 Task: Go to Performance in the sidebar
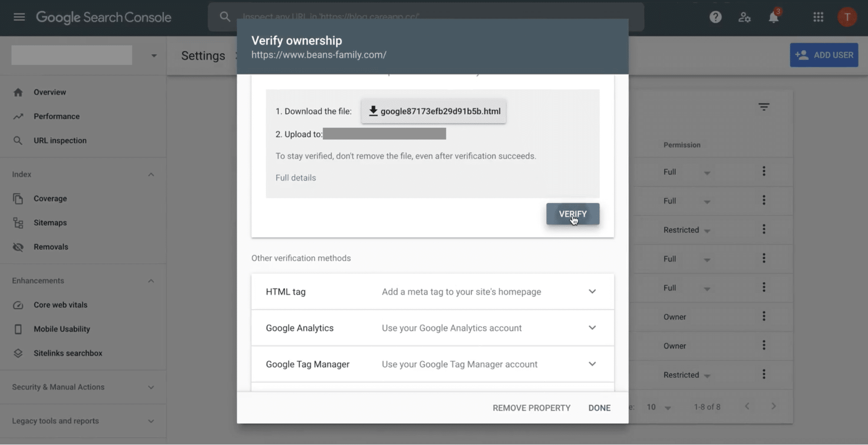click(56, 116)
